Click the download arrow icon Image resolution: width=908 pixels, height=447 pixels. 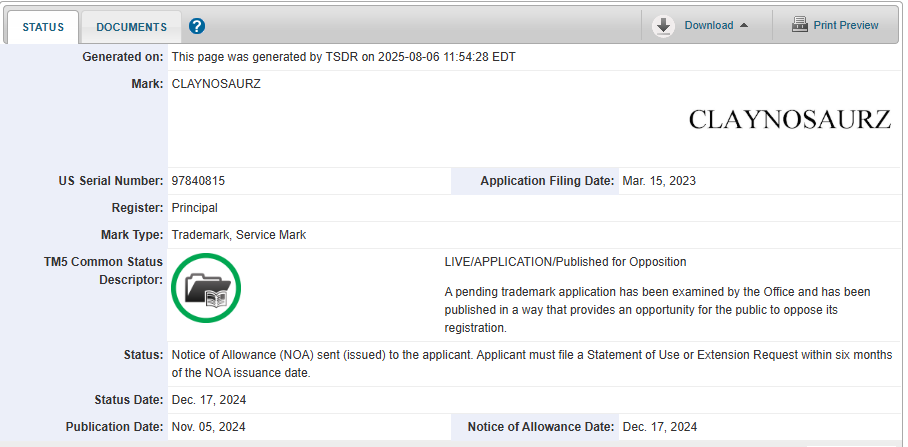tap(664, 26)
